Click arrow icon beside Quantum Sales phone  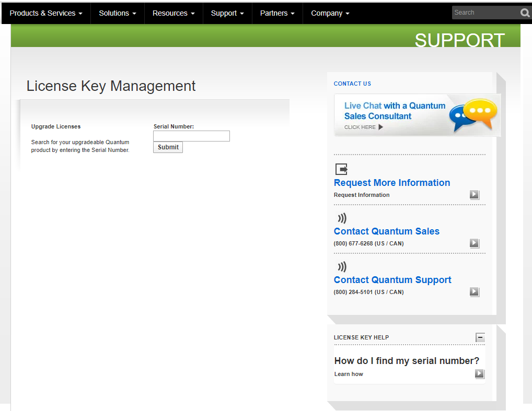pos(474,243)
